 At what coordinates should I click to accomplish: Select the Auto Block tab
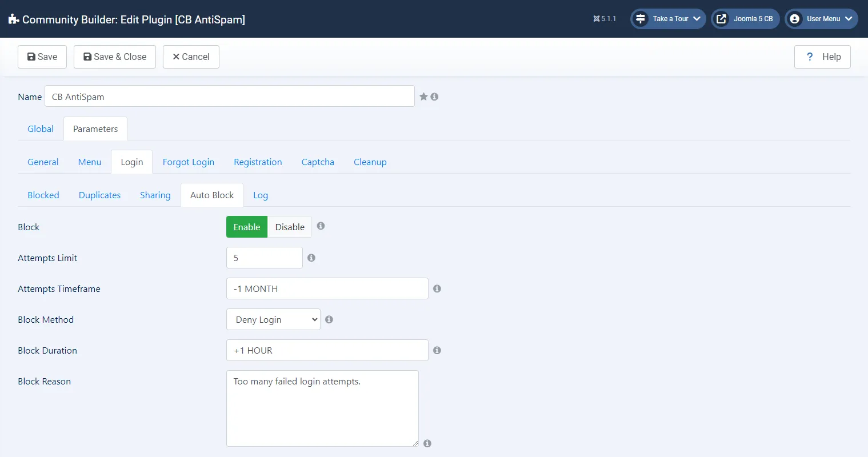point(212,195)
